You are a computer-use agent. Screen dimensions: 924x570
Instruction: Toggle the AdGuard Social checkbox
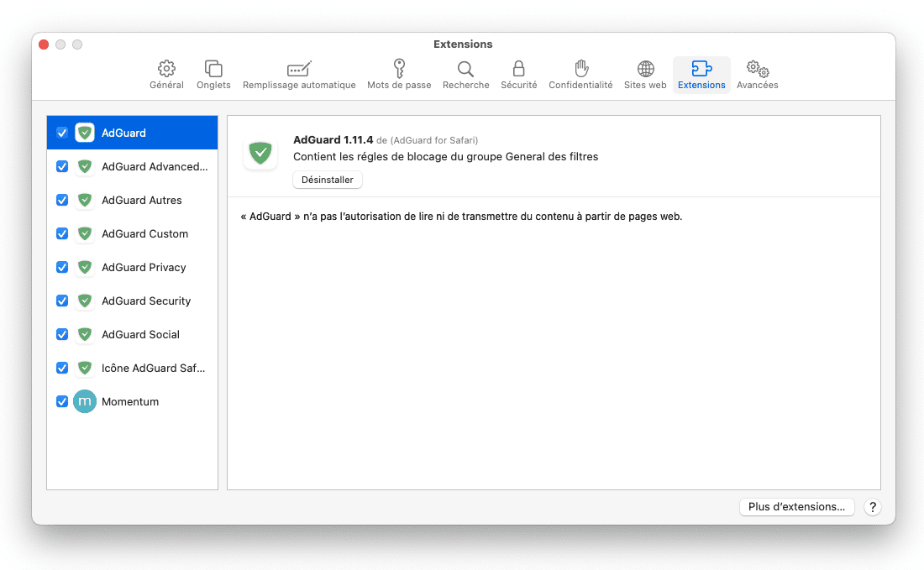[62, 334]
